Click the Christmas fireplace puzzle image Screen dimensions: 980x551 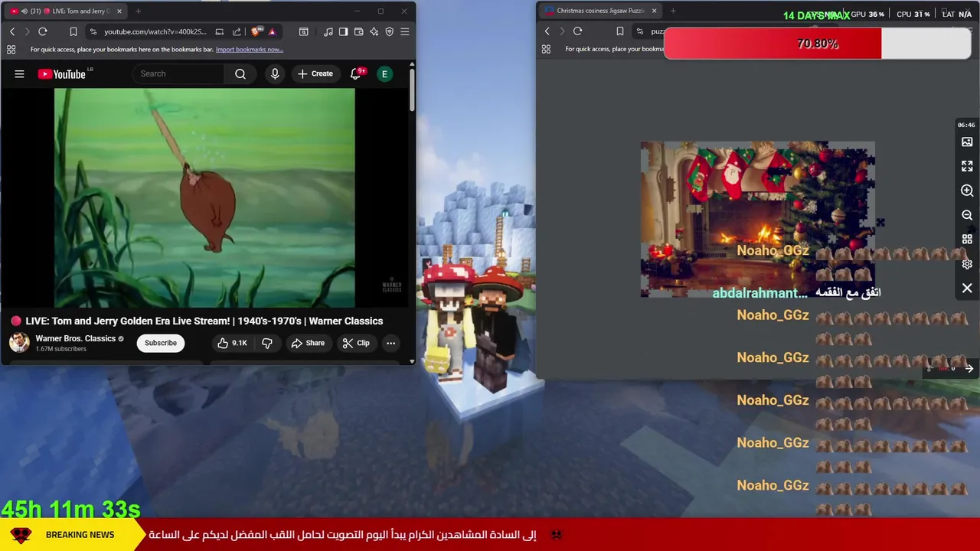(758, 219)
